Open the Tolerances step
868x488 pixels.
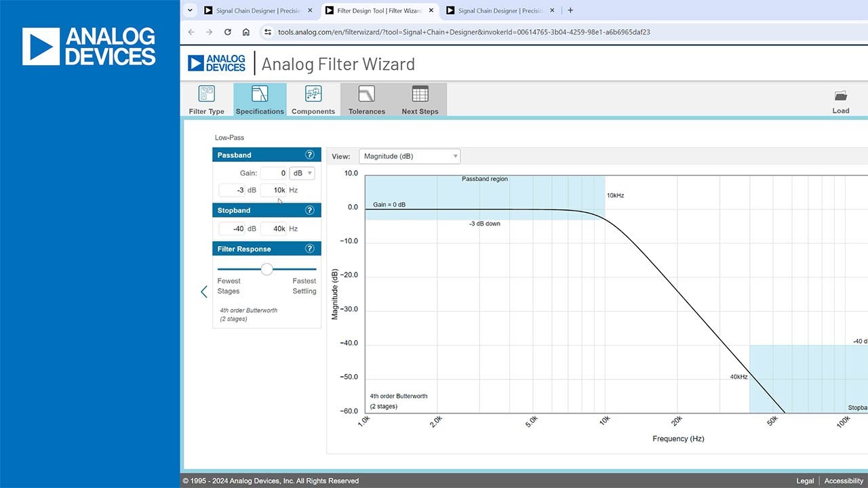[x=367, y=100]
